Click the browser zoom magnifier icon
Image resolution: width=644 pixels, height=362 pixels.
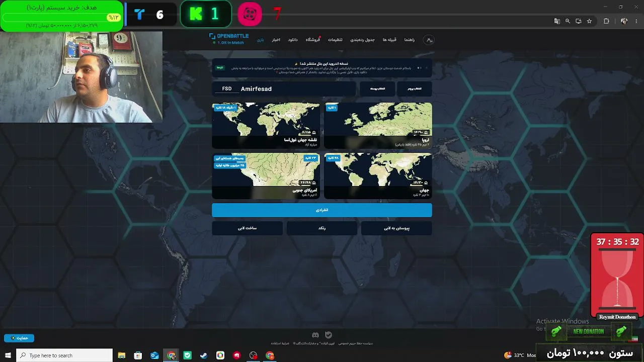[568, 21]
